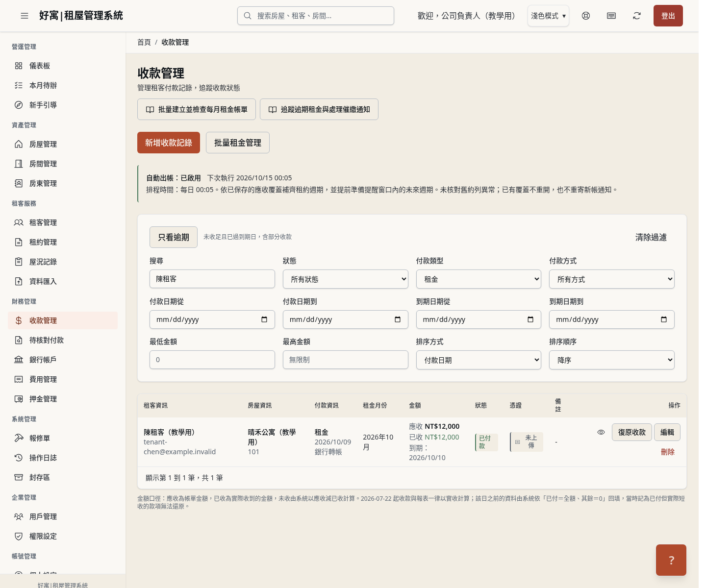706x588 pixels.
Task: Open the 排序方式 dropdown showing 付款日期
Action: 479,360
